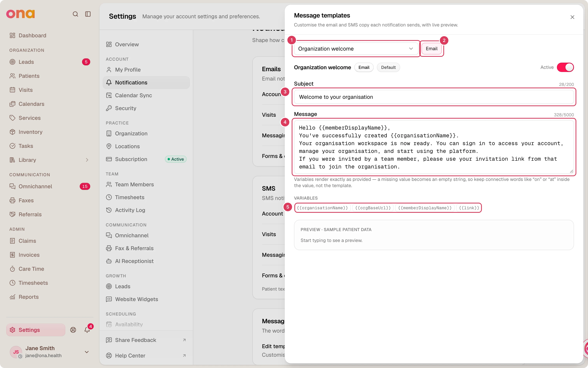Click the support lifebuoy icon
The width and height of the screenshot is (588, 368).
(x=73, y=330)
